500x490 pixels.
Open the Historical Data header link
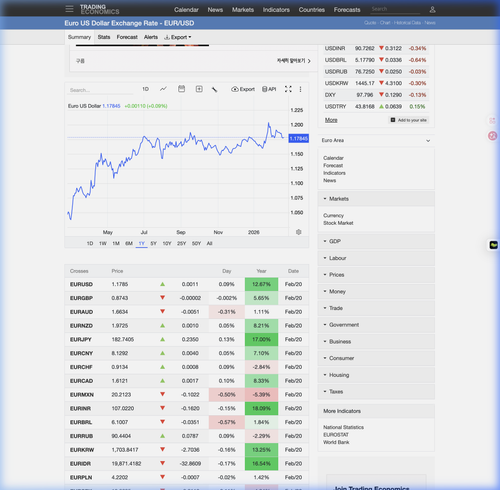click(x=407, y=23)
